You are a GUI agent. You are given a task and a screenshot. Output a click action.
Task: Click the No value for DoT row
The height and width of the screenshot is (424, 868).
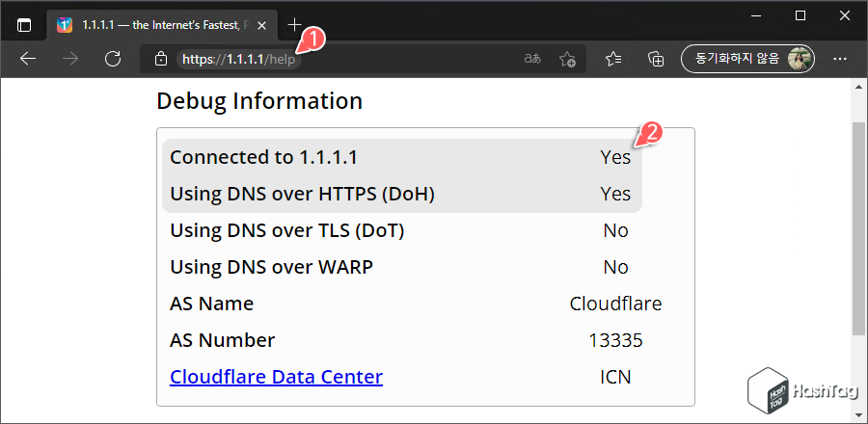[615, 230]
